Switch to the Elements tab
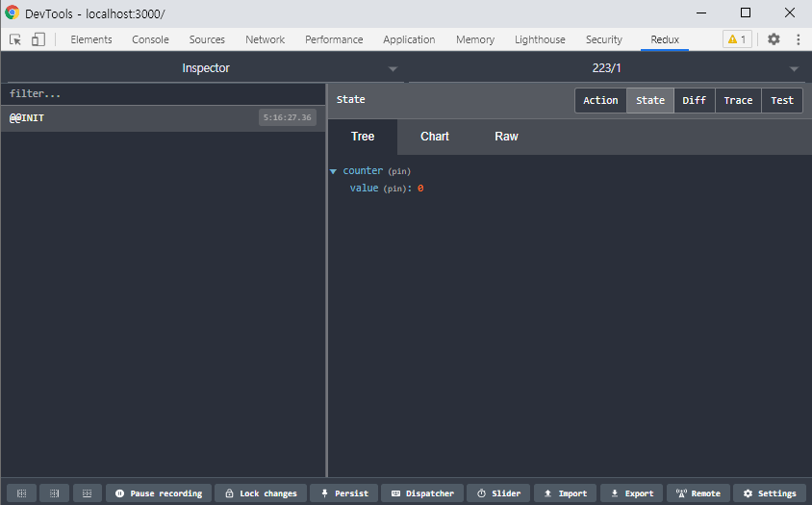This screenshot has width=812, height=505. point(91,39)
